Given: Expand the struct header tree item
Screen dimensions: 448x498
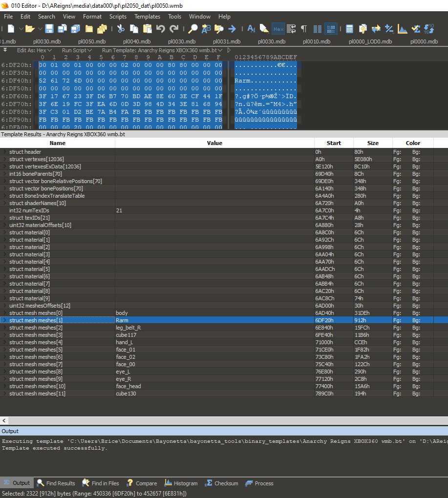Looking at the screenshot, I should click(4, 152).
